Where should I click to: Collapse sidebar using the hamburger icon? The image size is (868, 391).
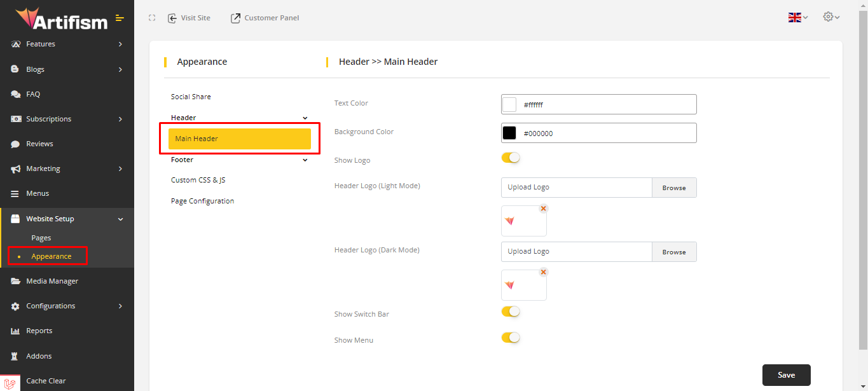120,18
